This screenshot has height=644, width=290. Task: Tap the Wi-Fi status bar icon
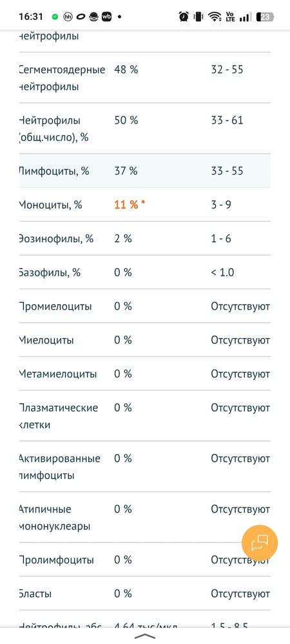(x=214, y=17)
